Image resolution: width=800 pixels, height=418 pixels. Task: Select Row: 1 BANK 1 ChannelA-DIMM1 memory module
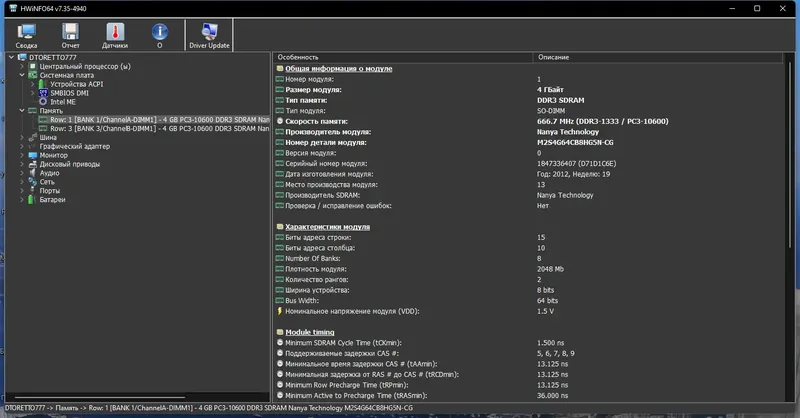point(159,119)
